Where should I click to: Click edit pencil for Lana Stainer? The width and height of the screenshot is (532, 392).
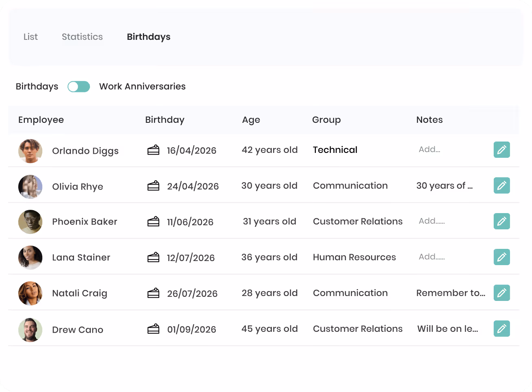pyautogui.click(x=501, y=257)
